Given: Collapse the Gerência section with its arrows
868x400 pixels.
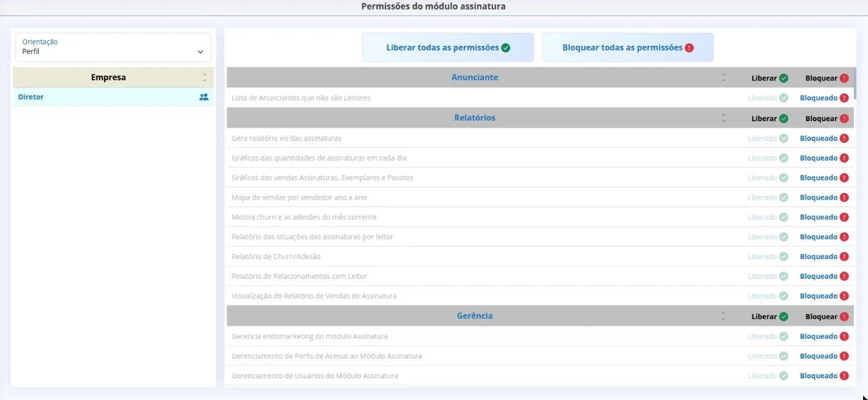Looking at the screenshot, I should (x=723, y=316).
